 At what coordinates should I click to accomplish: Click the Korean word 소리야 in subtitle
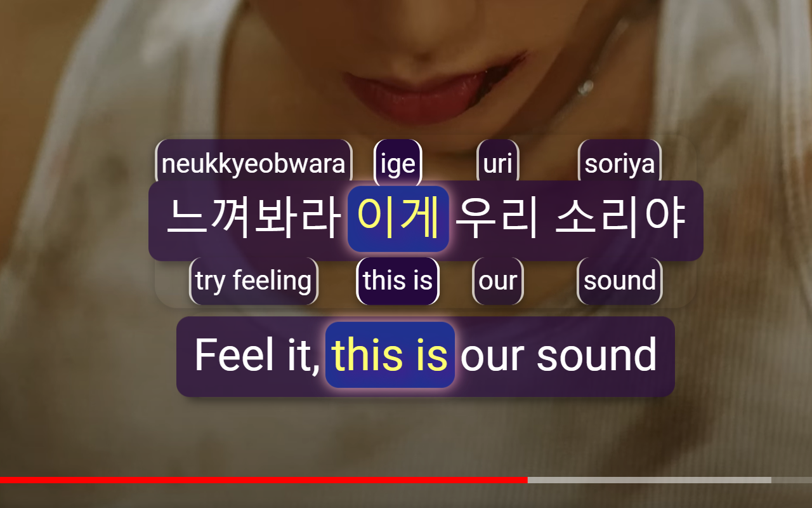click(620, 218)
